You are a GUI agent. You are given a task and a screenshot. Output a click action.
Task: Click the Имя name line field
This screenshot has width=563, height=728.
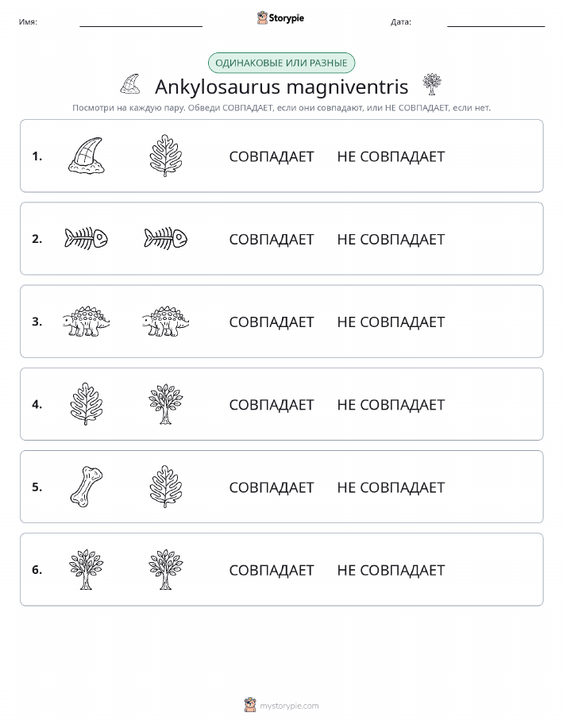pyautogui.click(x=141, y=21)
